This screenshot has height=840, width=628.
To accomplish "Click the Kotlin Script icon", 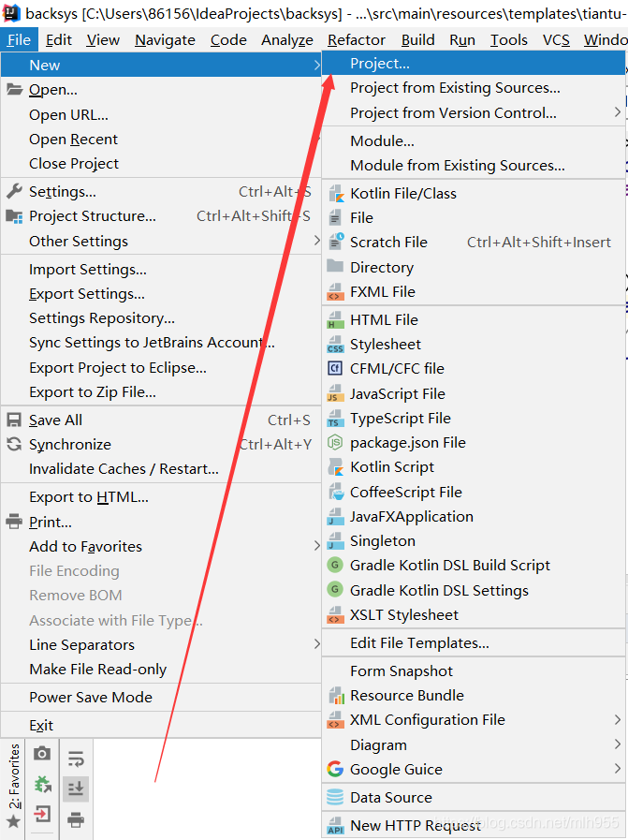I will point(336,467).
